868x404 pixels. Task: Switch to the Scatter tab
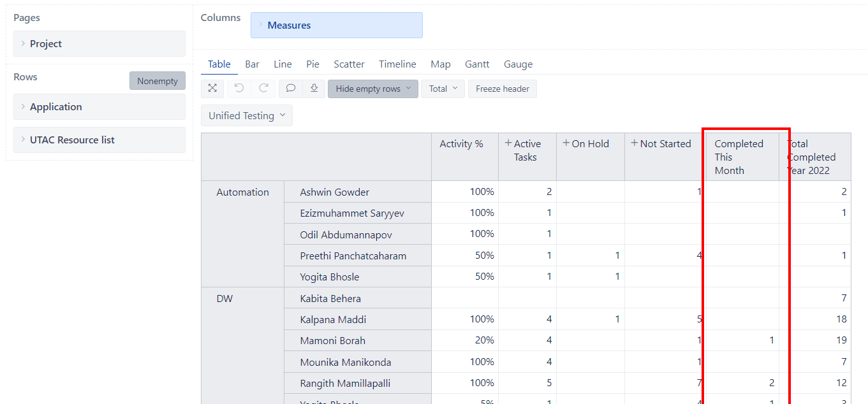[349, 64]
